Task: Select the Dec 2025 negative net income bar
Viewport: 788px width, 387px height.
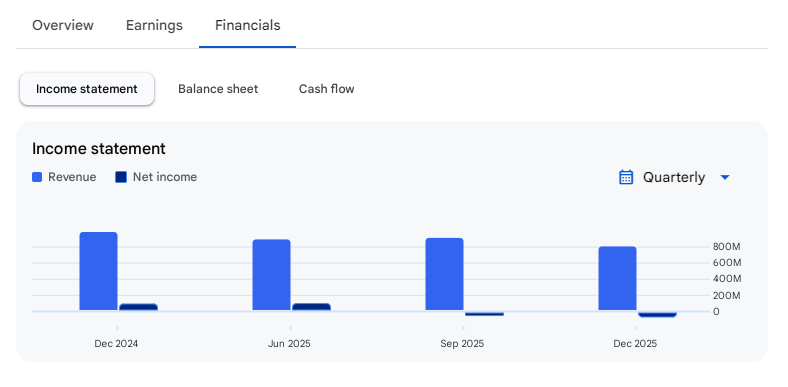Action: [x=657, y=315]
